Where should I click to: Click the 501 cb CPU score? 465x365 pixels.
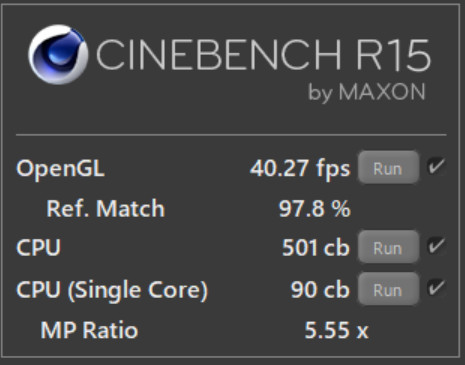(x=316, y=248)
